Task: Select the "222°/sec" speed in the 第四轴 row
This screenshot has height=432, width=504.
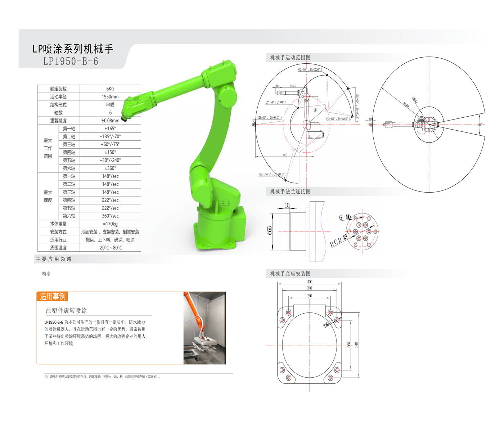Action: pos(110,200)
